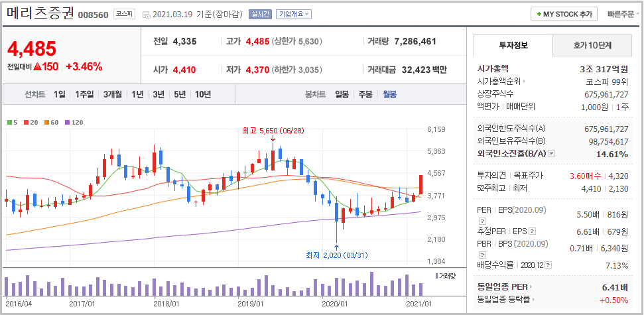Select the 1주일 line chart period
644x315 pixels.
point(84,94)
